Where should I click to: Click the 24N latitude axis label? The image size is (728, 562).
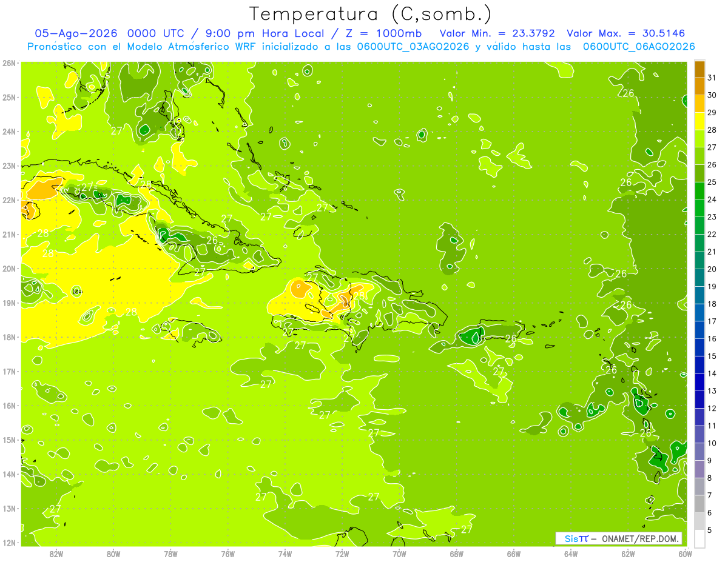[8, 132]
